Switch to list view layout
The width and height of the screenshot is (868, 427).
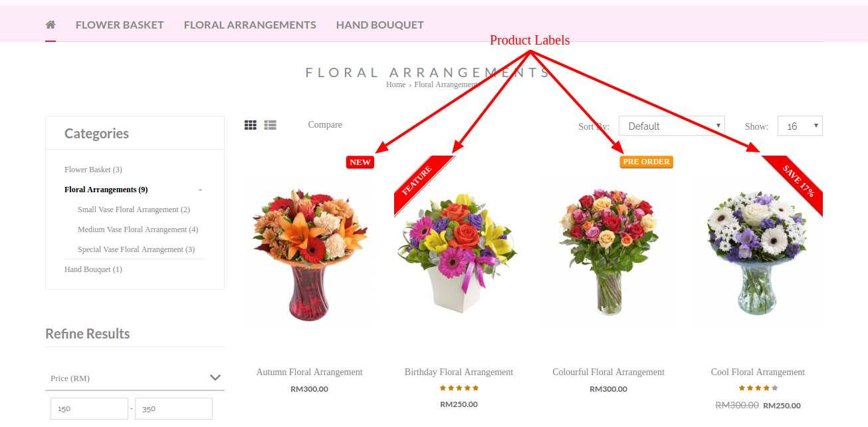pyautogui.click(x=270, y=125)
